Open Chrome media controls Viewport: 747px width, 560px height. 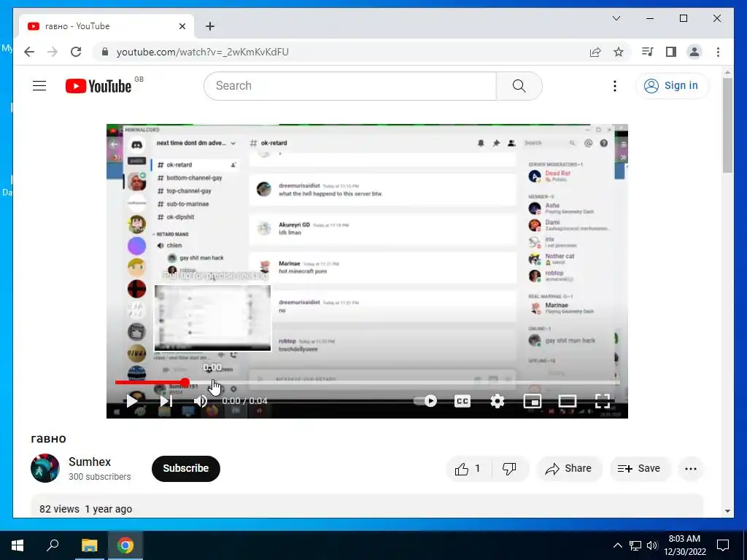point(648,52)
